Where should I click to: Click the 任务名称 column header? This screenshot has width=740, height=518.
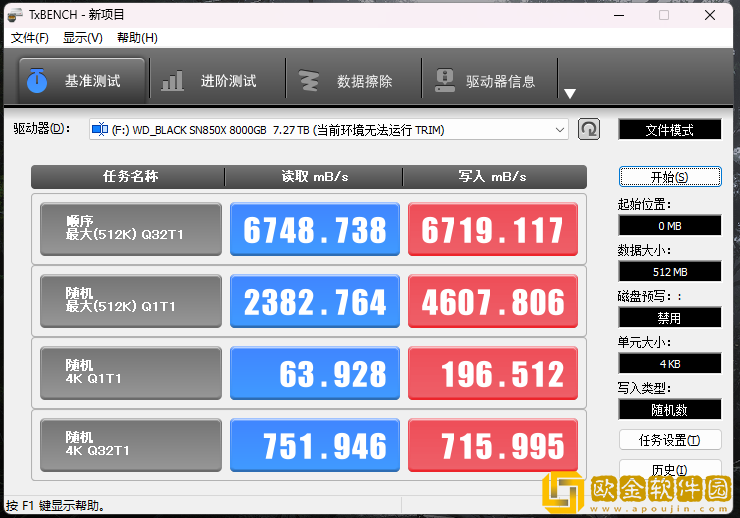pyautogui.click(x=128, y=177)
